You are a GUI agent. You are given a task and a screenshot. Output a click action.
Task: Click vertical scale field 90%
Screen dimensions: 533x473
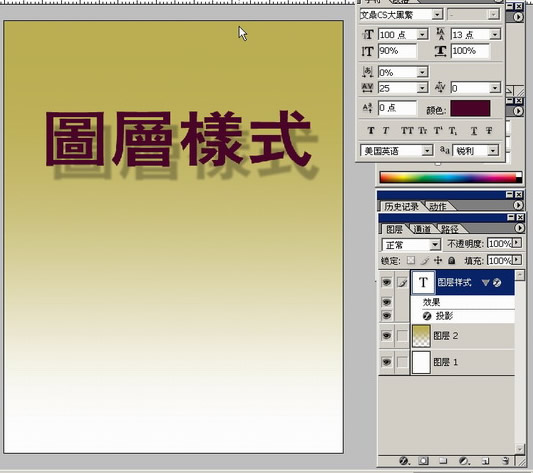point(397,51)
